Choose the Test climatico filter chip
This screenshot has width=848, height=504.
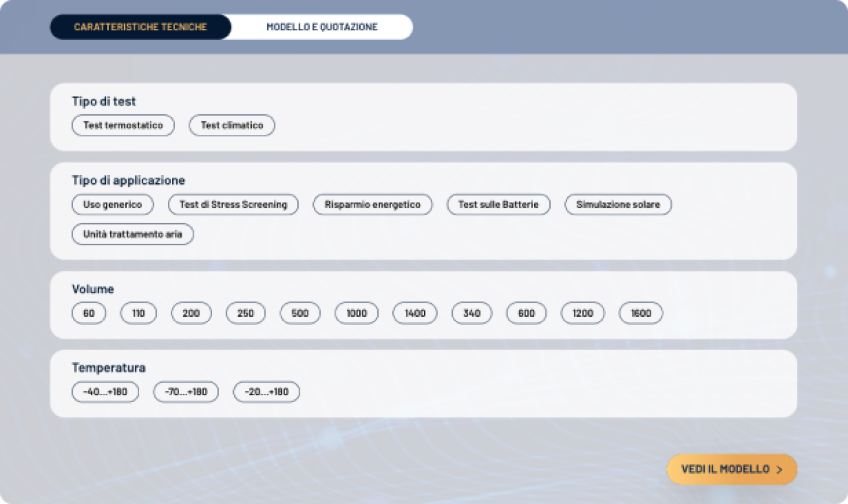coord(231,125)
